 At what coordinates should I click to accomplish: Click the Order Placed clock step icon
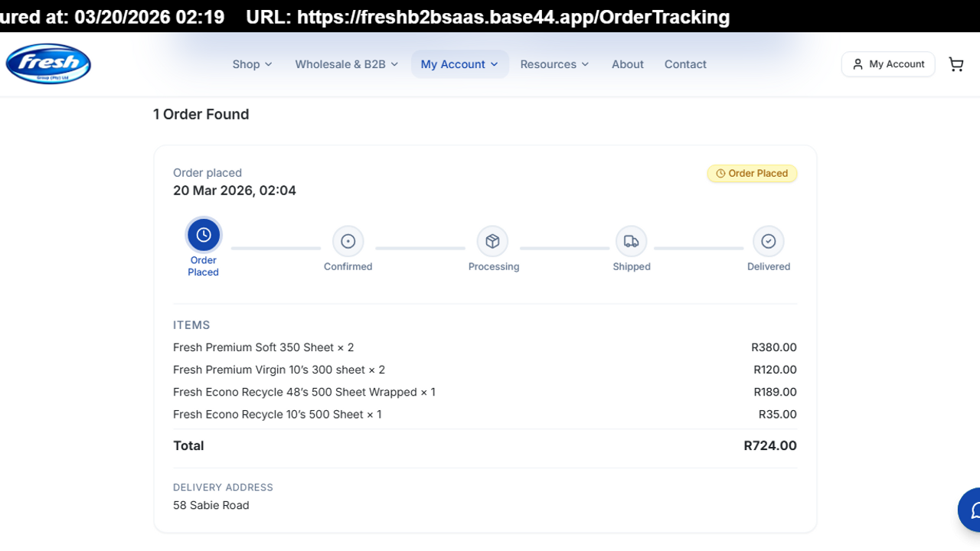click(204, 235)
